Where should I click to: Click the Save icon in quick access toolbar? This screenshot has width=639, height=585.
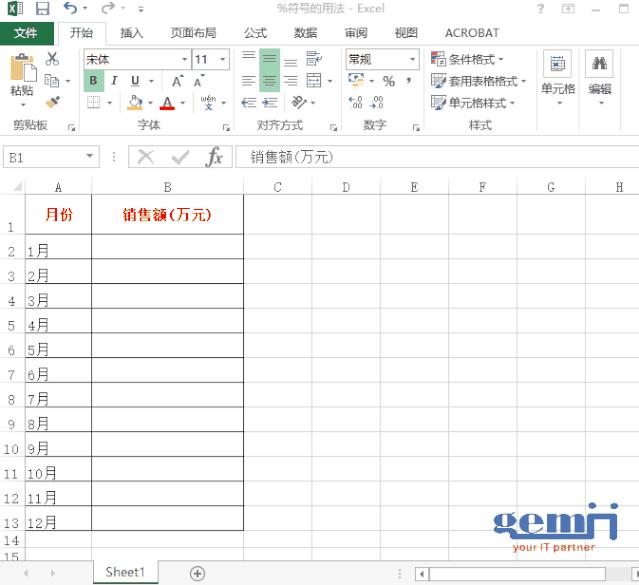(x=42, y=8)
